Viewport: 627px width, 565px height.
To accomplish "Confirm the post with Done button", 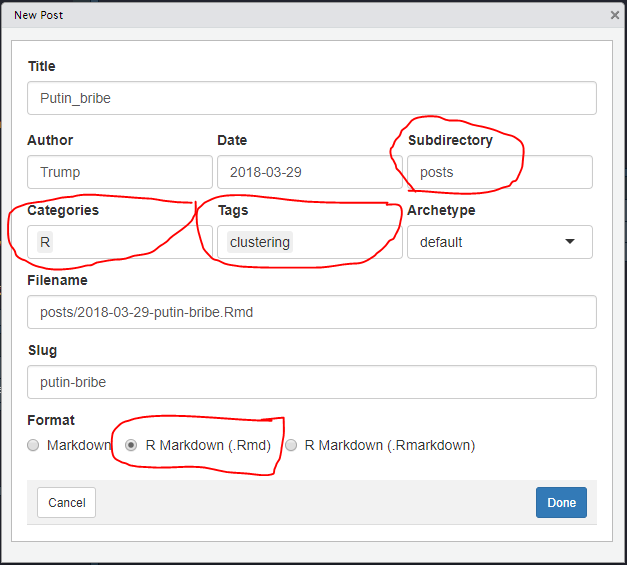I will pos(561,502).
